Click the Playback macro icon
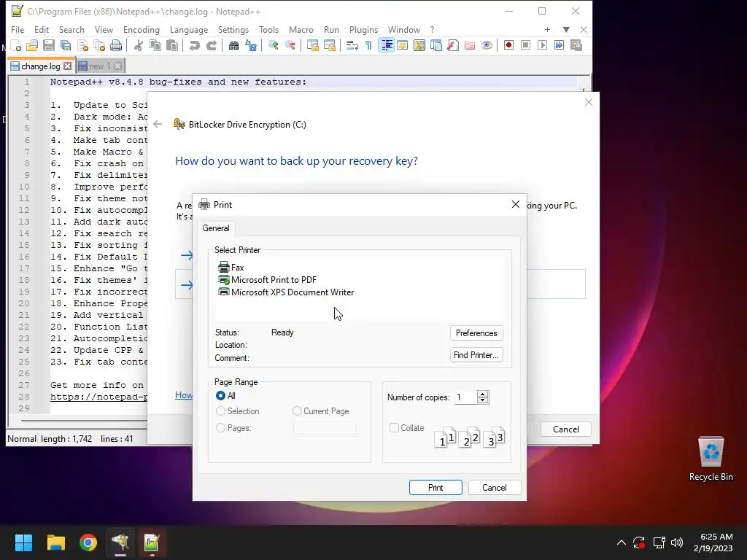The width and height of the screenshot is (747, 560). (x=542, y=45)
